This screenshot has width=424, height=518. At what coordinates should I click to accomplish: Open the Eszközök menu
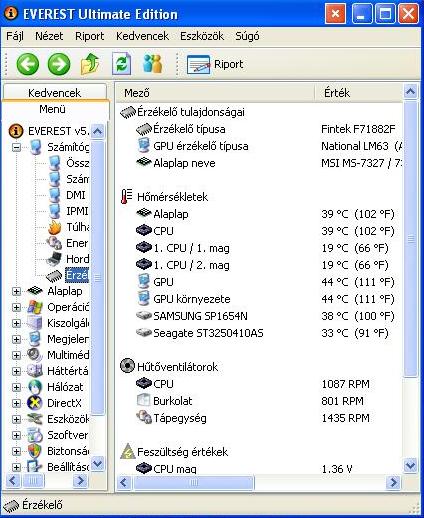202,36
